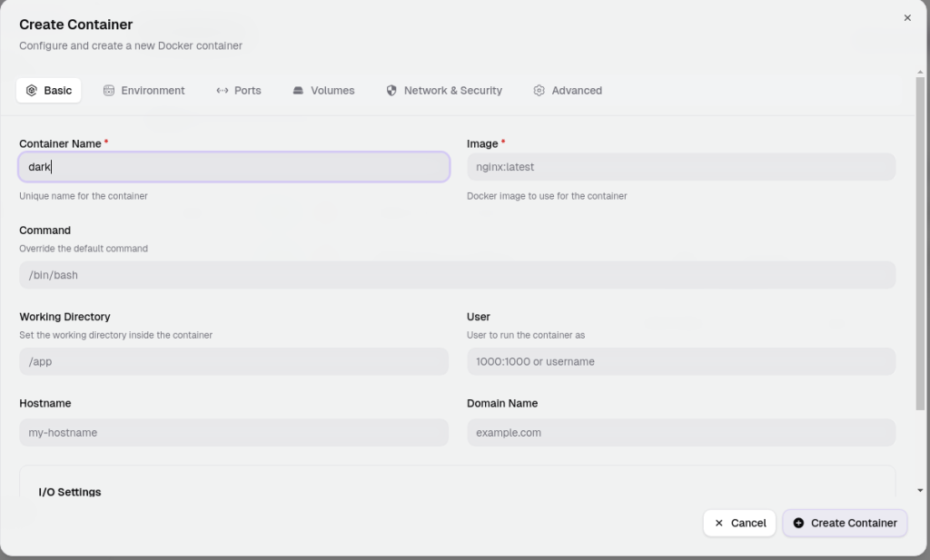This screenshot has height=560, width=930.
Task: Click the Ports arrows icon
Action: (x=223, y=91)
